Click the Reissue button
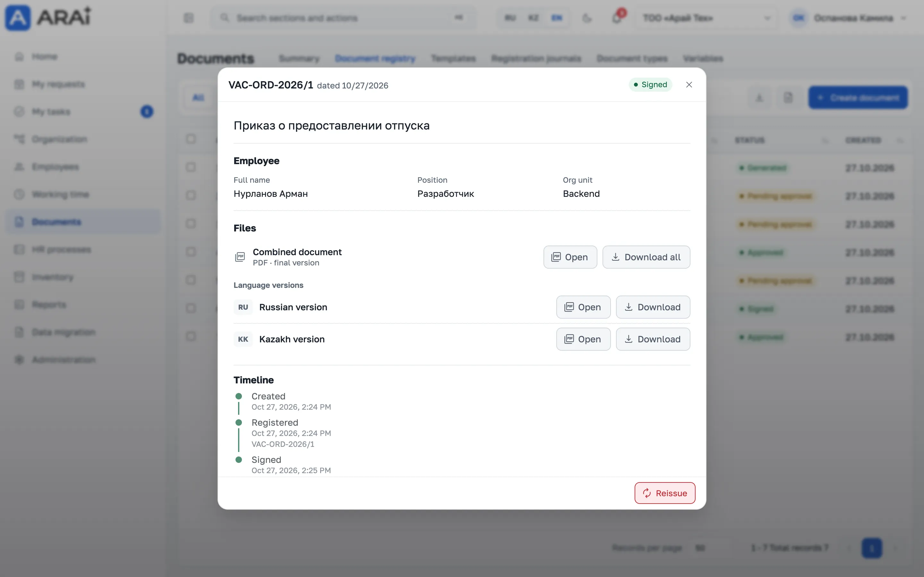Screen dimensions: 924x577 tap(665, 493)
